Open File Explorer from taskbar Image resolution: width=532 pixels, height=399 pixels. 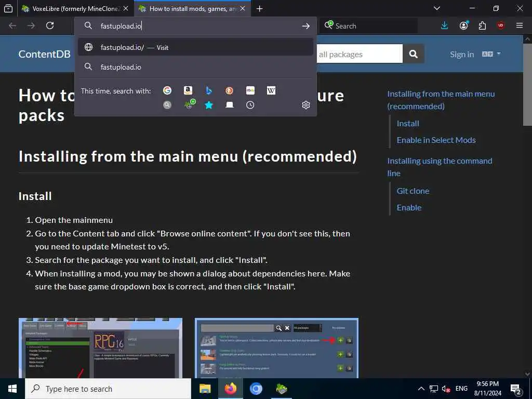click(x=205, y=389)
